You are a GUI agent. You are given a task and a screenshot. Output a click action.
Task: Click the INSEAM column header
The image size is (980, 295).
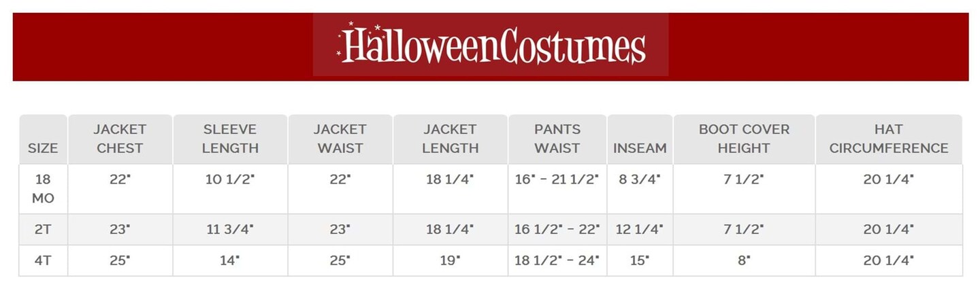pos(640,147)
